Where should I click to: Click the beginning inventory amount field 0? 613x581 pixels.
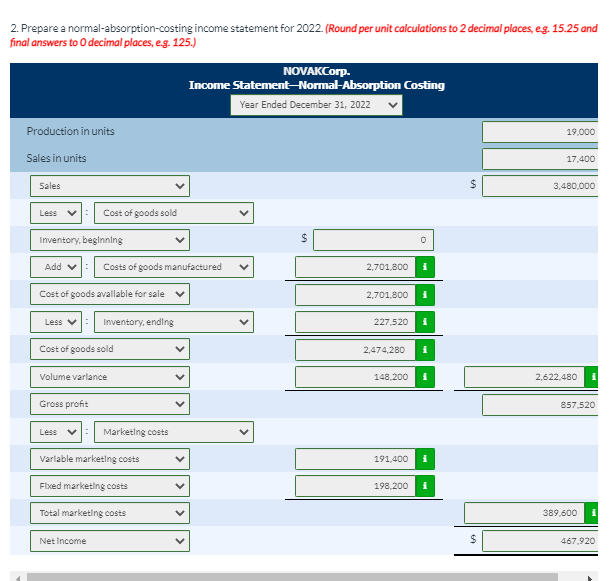pyautogui.click(x=373, y=240)
